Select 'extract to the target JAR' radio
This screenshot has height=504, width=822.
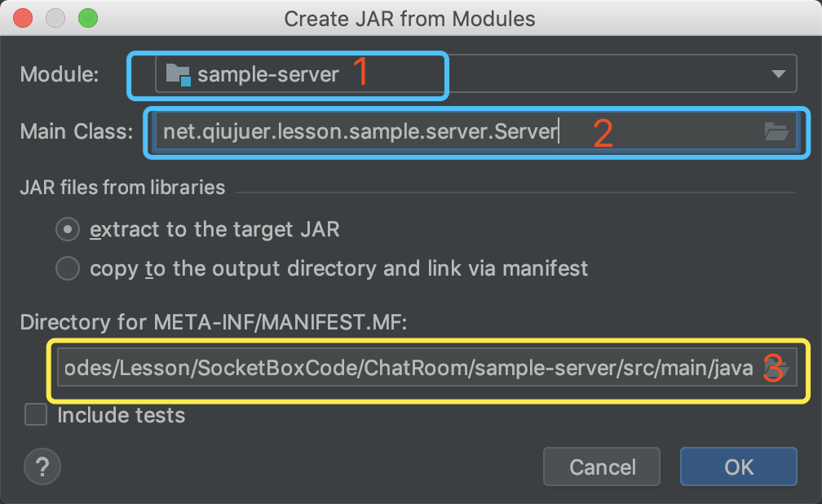pos(67,230)
